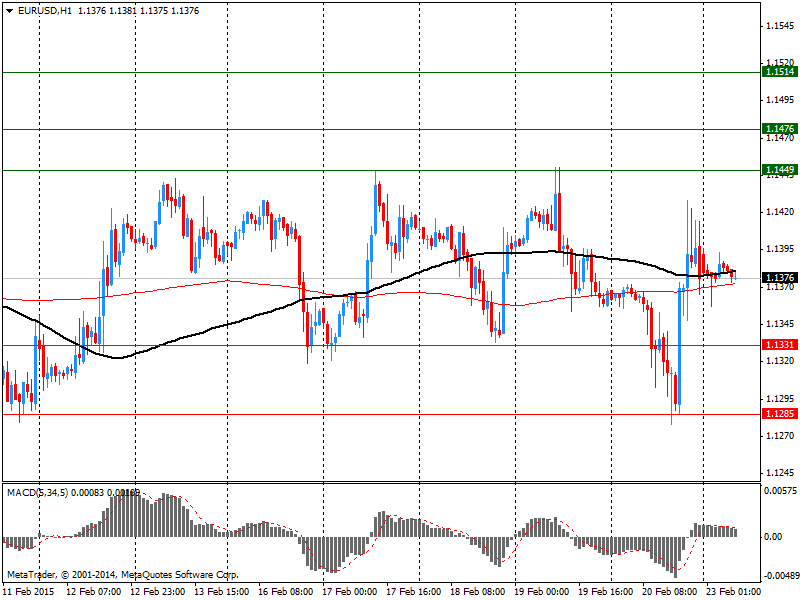Click the 11 Feb 2015 date label
This screenshot has width=800, height=600.
[x=28, y=592]
